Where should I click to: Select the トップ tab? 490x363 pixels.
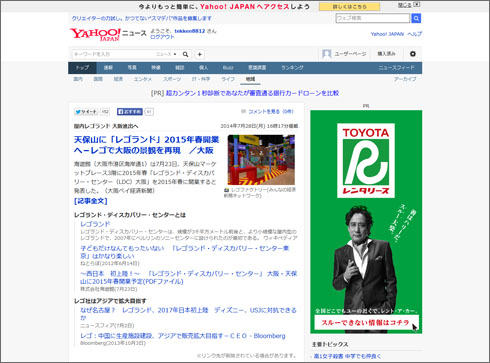click(x=82, y=68)
